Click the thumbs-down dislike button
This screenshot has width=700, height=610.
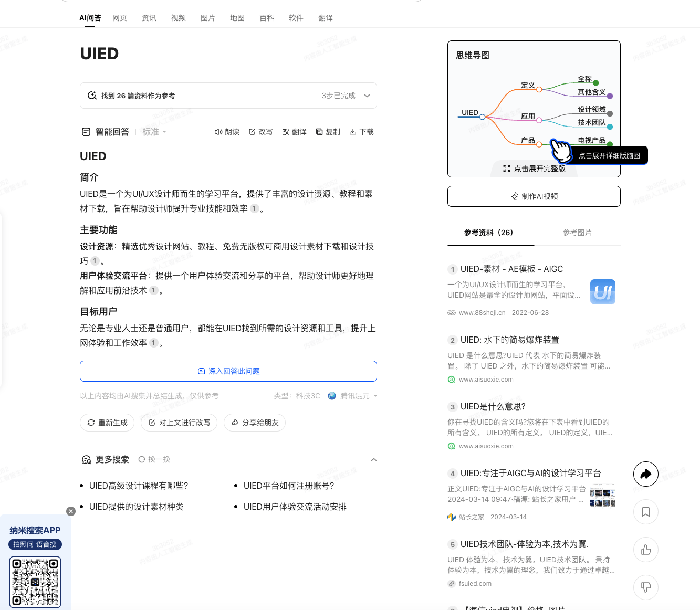pyautogui.click(x=646, y=587)
